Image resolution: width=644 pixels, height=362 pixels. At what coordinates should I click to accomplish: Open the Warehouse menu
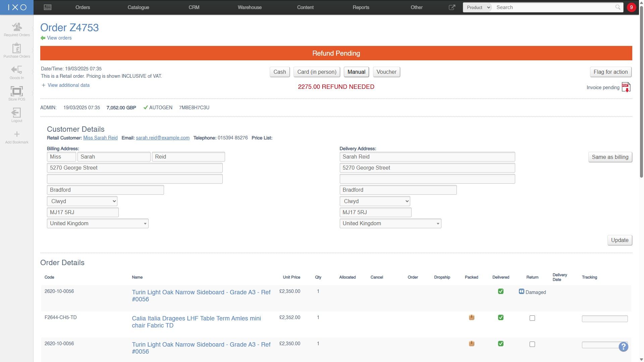click(250, 7)
